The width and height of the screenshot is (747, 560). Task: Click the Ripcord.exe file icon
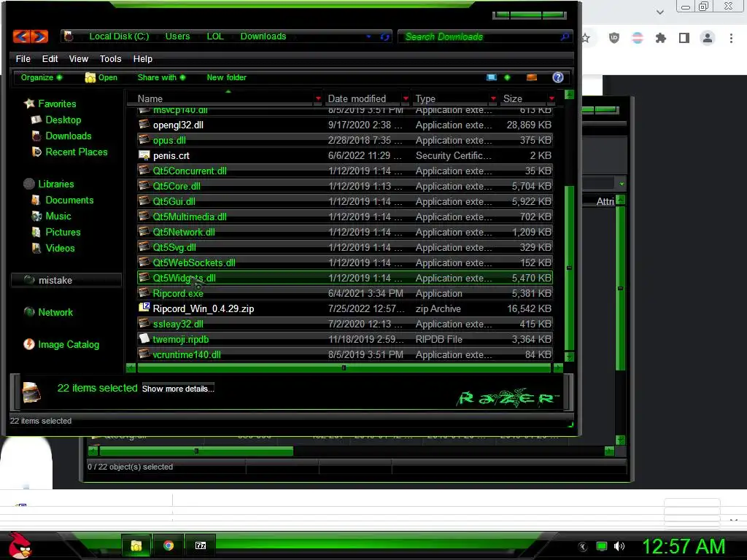144,293
